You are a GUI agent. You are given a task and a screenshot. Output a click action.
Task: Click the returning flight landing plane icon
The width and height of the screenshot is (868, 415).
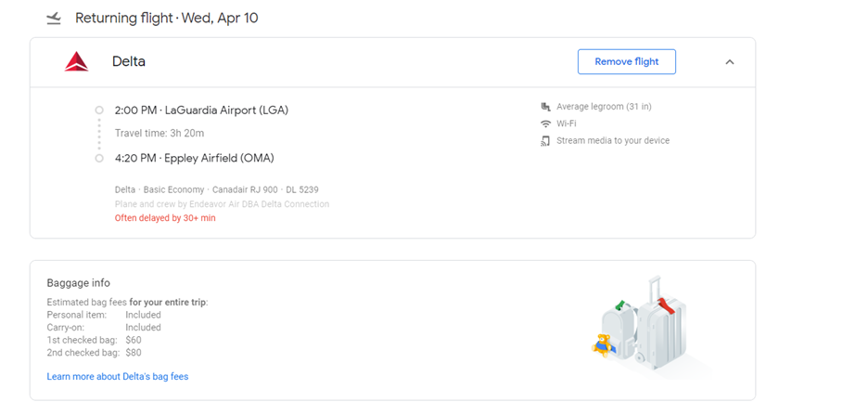click(x=54, y=18)
